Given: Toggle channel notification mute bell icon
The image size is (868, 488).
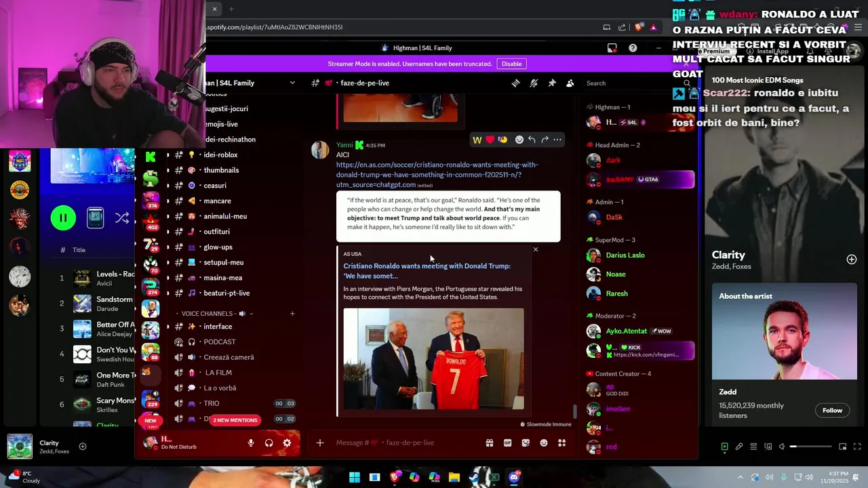Looking at the screenshot, I should tap(534, 83).
